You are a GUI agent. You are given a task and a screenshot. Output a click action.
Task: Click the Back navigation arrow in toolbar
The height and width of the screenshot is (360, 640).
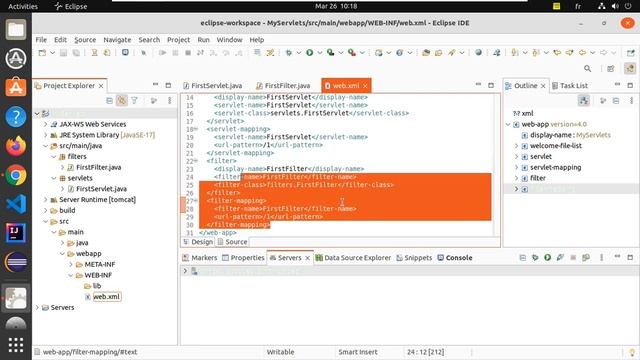coord(582,53)
